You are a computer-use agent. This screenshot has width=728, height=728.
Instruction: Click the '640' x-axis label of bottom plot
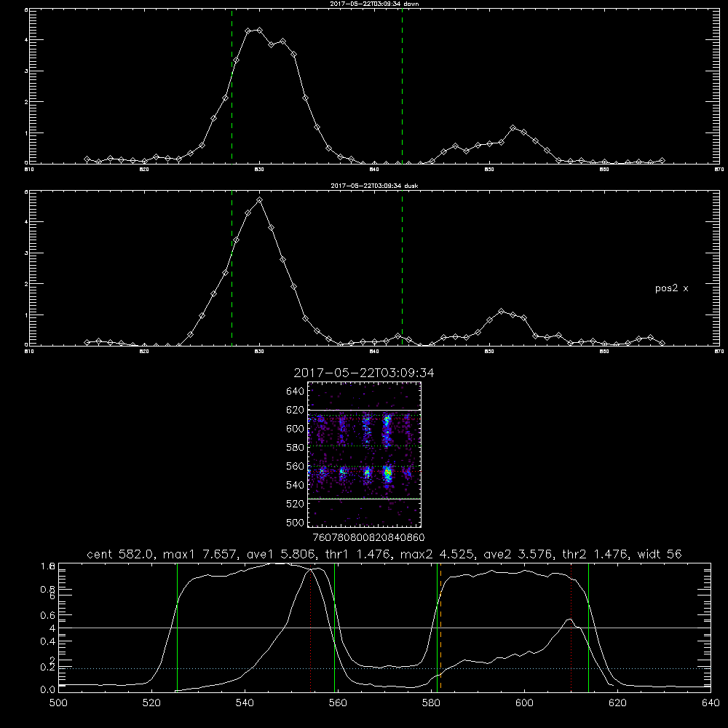pos(711,703)
